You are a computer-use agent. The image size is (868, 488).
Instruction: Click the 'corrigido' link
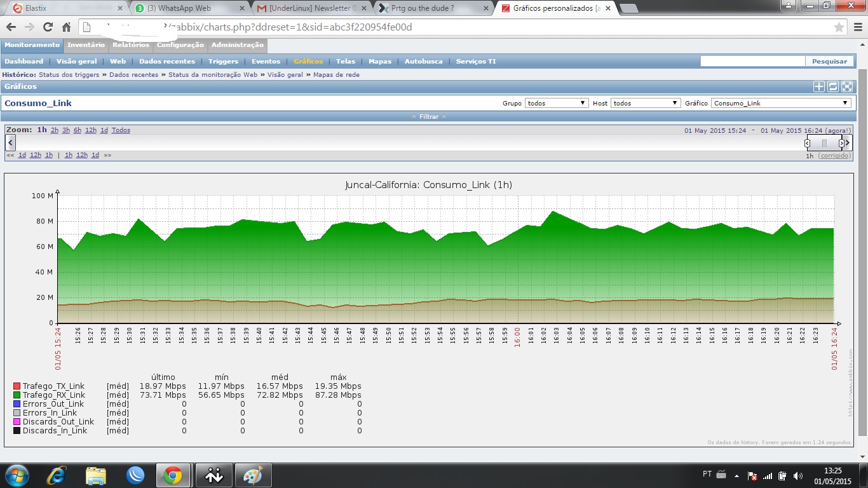(834, 156)
